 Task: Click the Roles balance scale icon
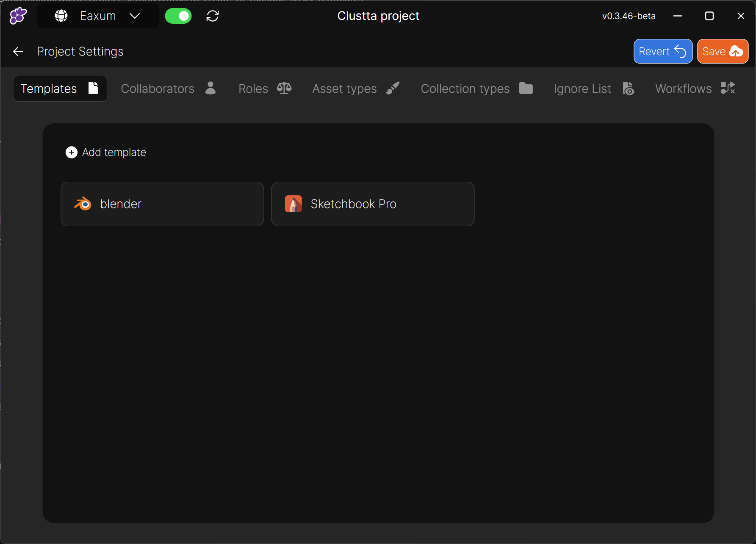(x=284, y=88)
